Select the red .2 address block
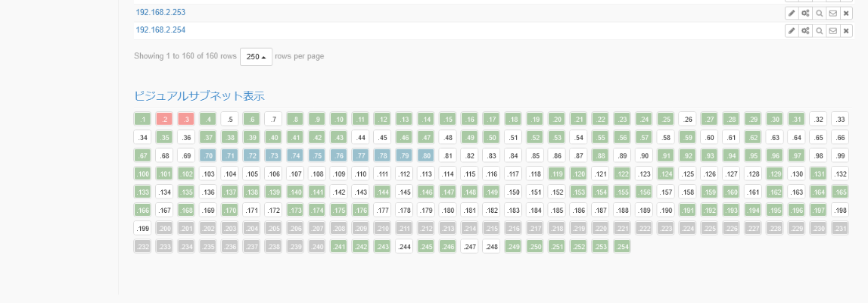868x303 pixels. tap(164, 119)
